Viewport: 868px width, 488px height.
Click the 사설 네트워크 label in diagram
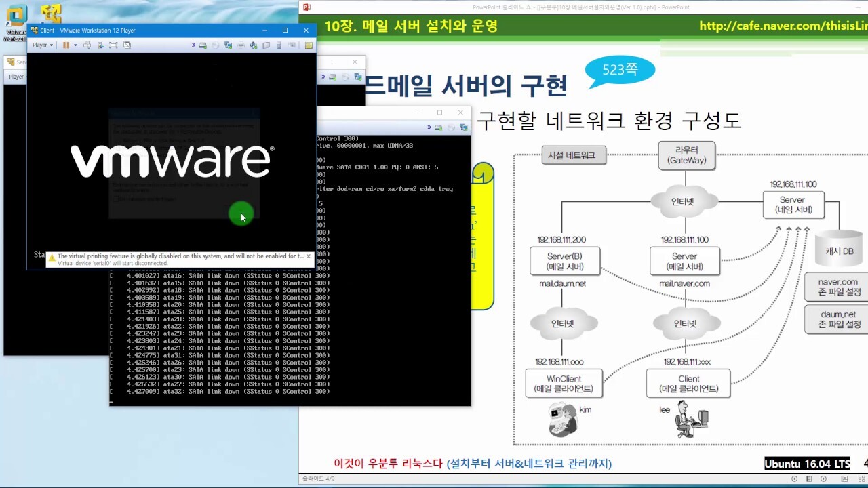(x=572, y=155)
